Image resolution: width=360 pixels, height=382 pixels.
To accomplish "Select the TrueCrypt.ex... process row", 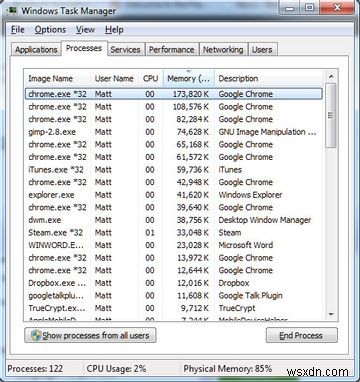I will pyautogui.click(x=174, y=308).
